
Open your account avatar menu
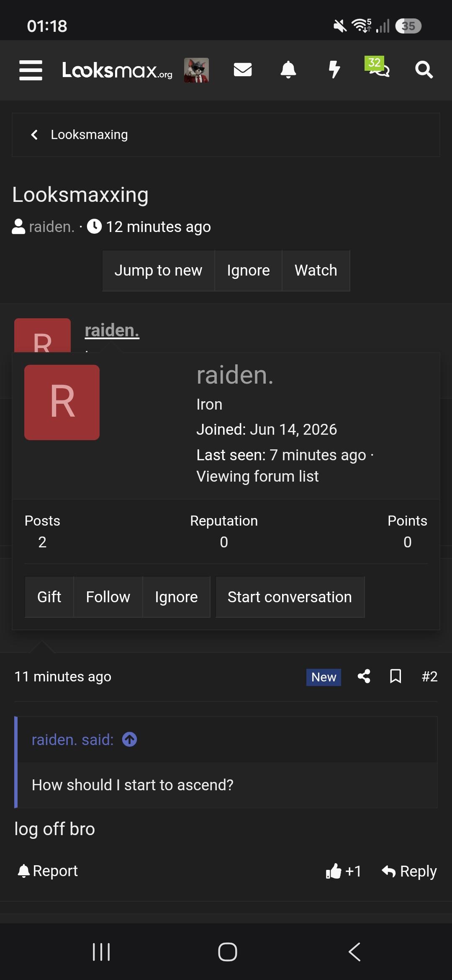click(196, 70)
